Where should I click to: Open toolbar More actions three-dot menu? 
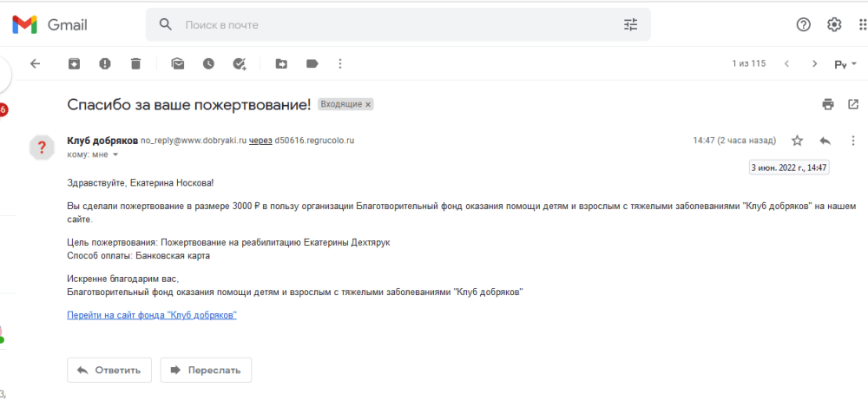tap(339, 63)
